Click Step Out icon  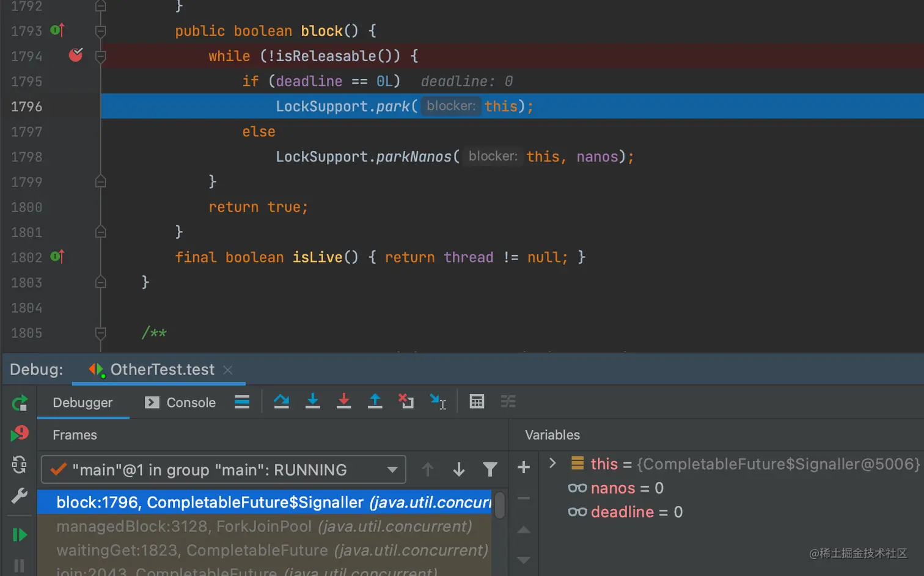(375, 401)
